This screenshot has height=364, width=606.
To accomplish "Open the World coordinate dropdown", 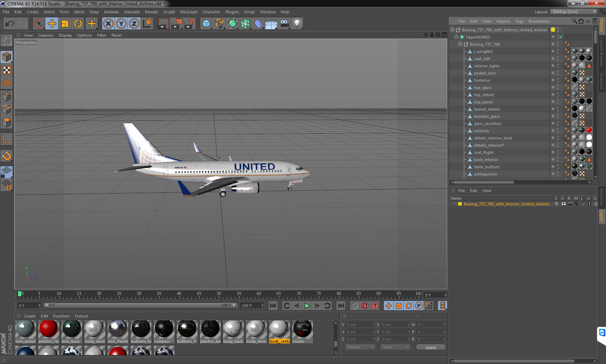I will 360,347.
